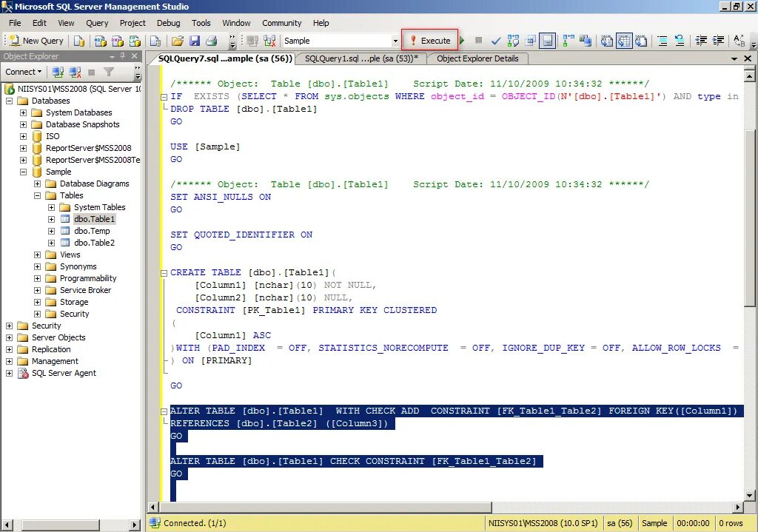Open the Connect dropdown in Object Explorer
This screenshot has width=758, height=532.
coord(23,72)
